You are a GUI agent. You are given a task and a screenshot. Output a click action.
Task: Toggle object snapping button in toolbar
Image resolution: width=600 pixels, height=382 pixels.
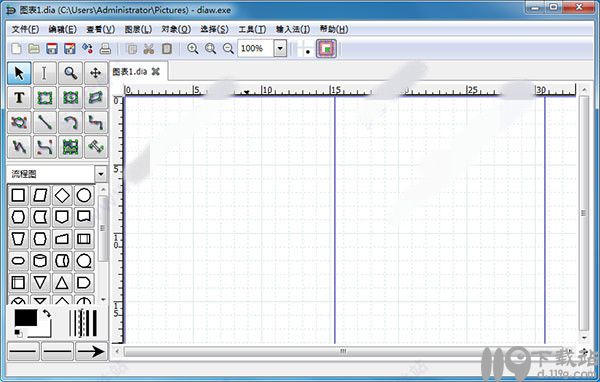point(326,49)
